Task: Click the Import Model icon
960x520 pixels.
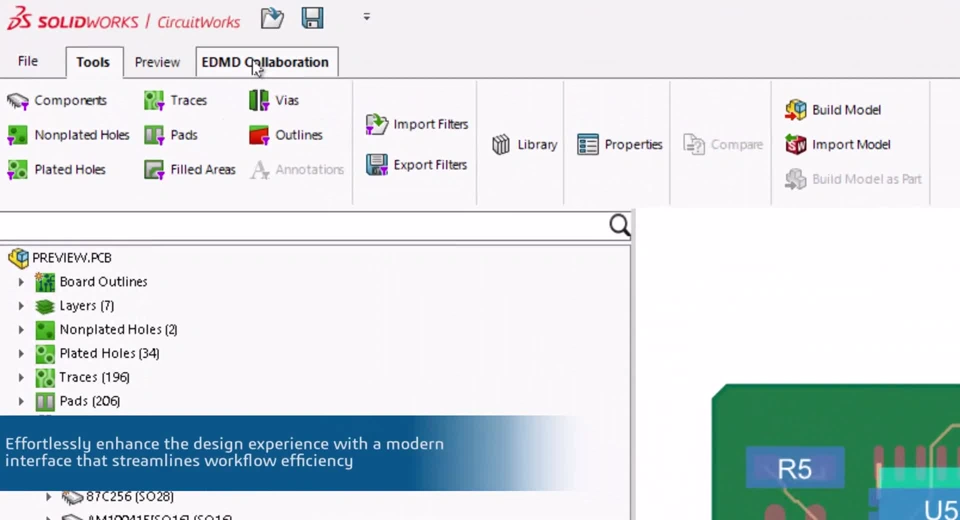Action: (x=796, y=145)
